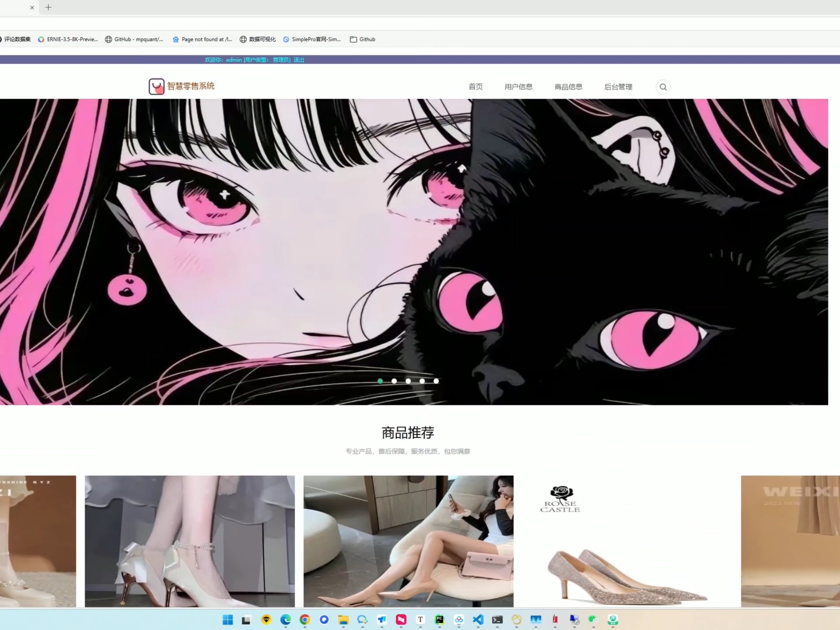Open the 评论数据集 bookmark
This screenshot has width=840, height=630.
[x=15, y=39]
